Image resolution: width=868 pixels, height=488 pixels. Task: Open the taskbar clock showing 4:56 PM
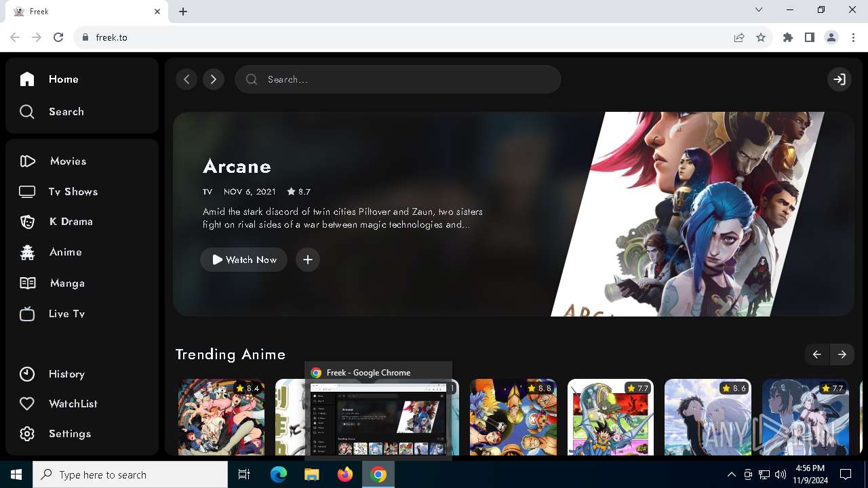pyautogui.click(x=810, y=474)
